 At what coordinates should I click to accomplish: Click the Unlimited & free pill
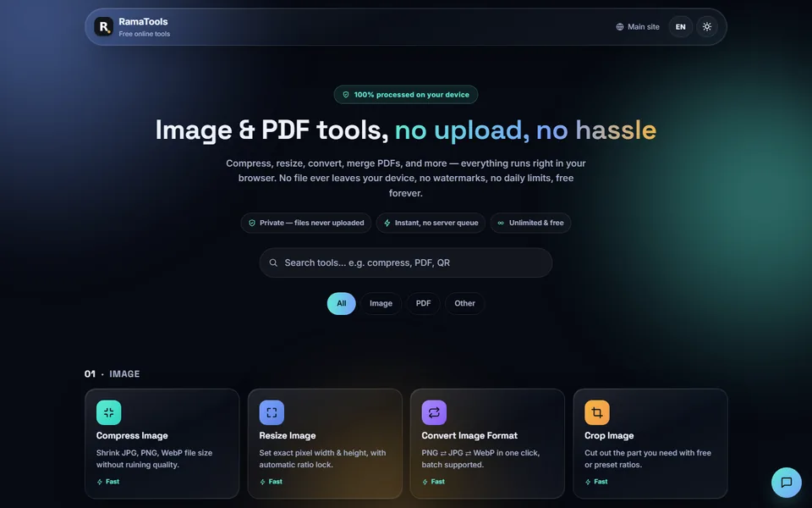click(x=531, y=223)
